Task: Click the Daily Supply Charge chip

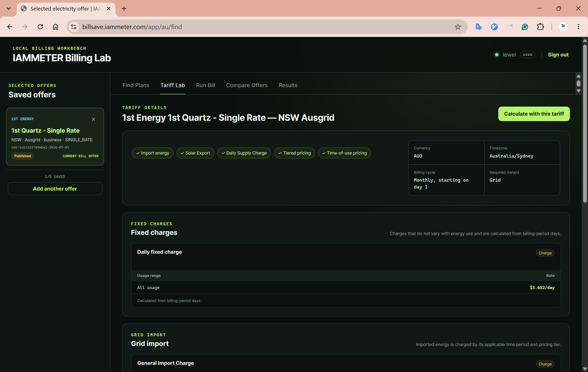Action: (x=244, y=153)
